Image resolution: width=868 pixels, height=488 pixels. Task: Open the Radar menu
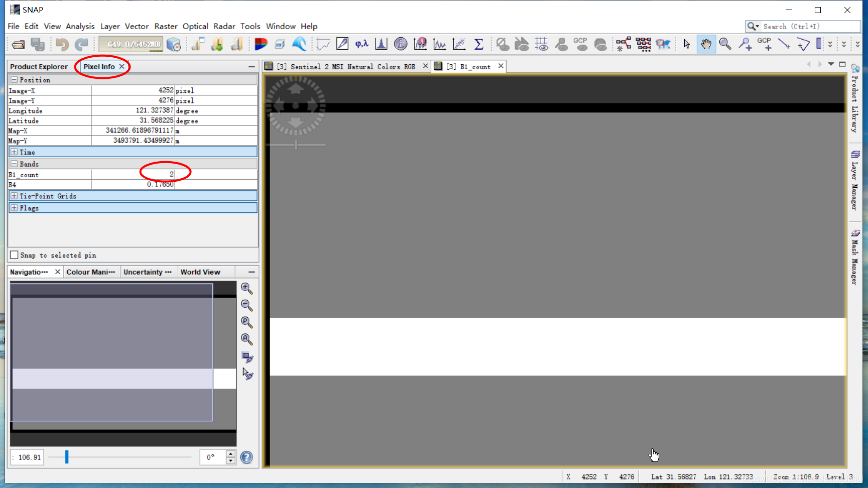click(x=224, y=26)
